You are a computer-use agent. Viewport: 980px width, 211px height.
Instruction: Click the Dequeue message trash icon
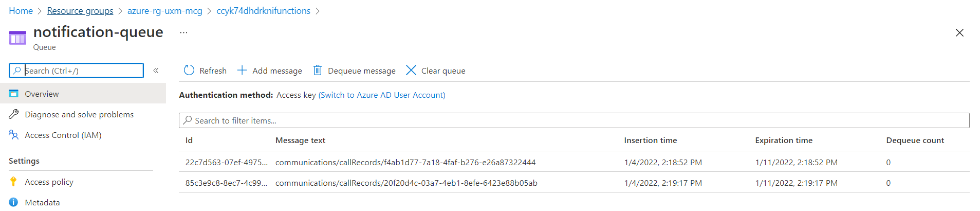pos(318,71)
